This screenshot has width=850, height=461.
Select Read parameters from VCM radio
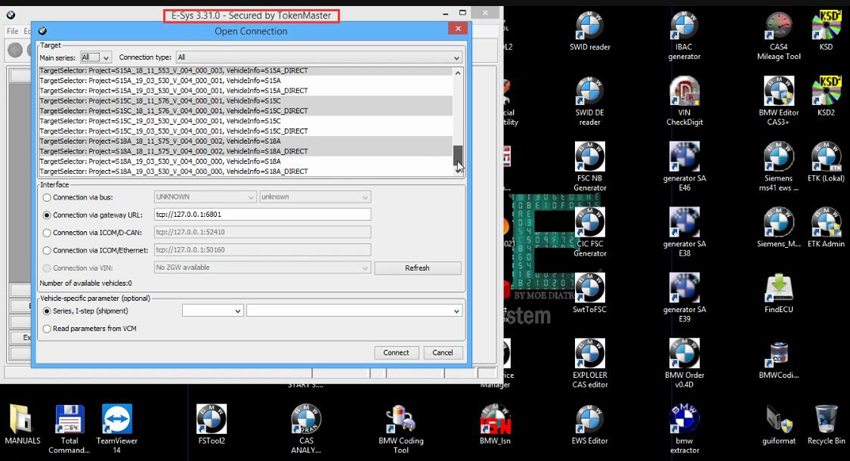47,329
